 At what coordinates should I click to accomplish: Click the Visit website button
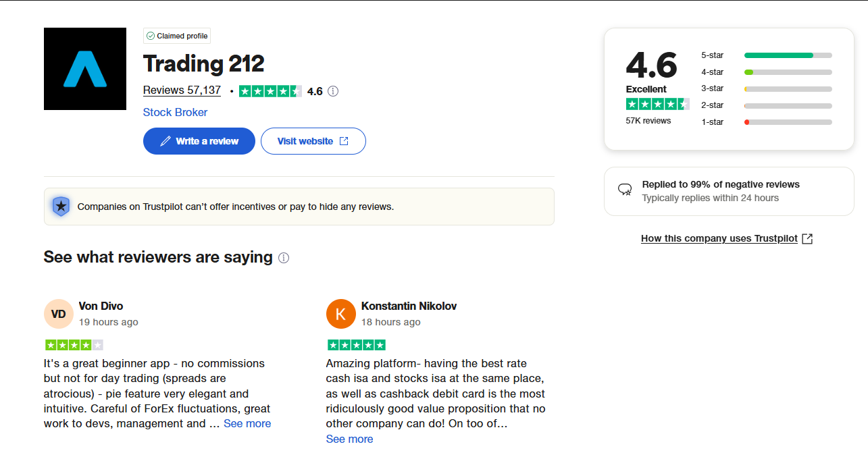313,141
